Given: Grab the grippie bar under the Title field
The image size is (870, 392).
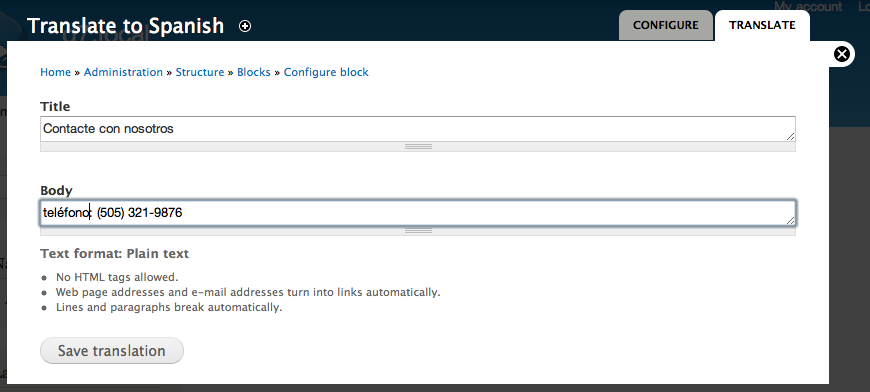Looking at the screenshot, I should coord(417,146).
